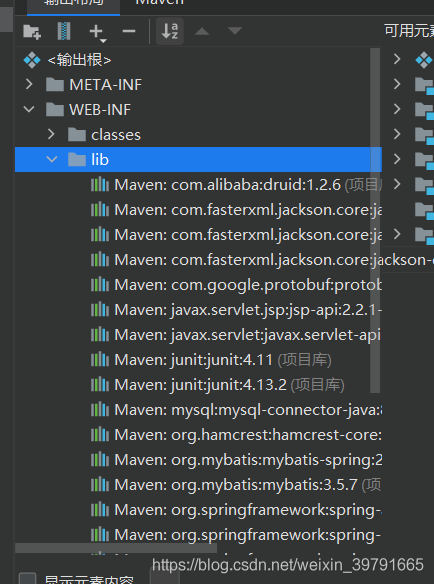Viewport: 434px width, 584px height.
Task: Click the move up arrow button
Action: (202, 31)
